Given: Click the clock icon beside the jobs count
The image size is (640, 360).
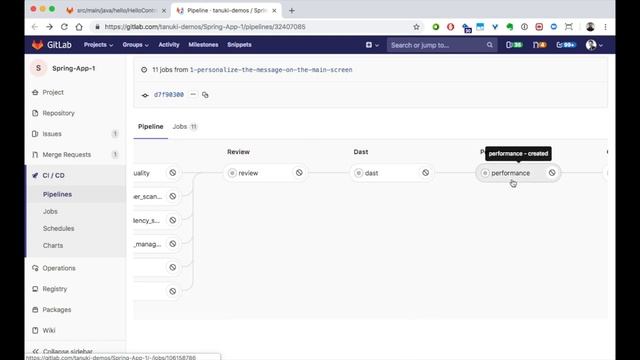Looking at the screenshot, I should coord(144,70).
